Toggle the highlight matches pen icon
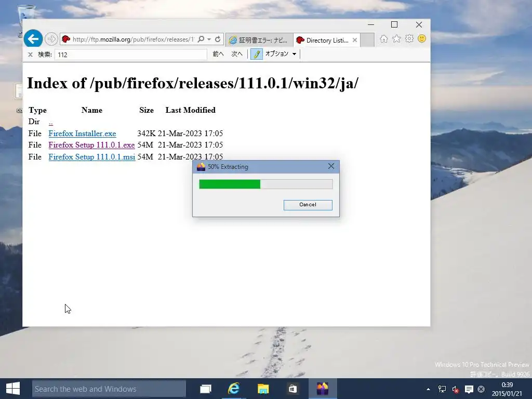Viewport: 532px width, 399px height. (257, 54)
